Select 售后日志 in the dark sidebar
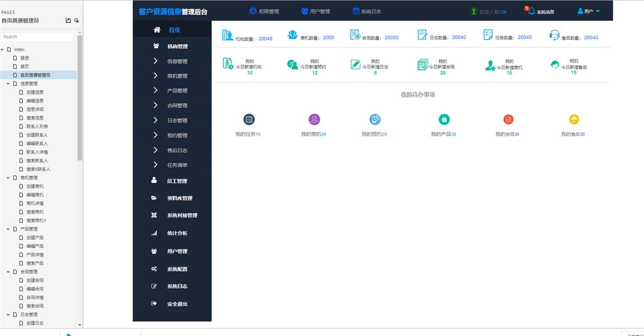The width and height of the screenshot is (644, 336). 177,150
